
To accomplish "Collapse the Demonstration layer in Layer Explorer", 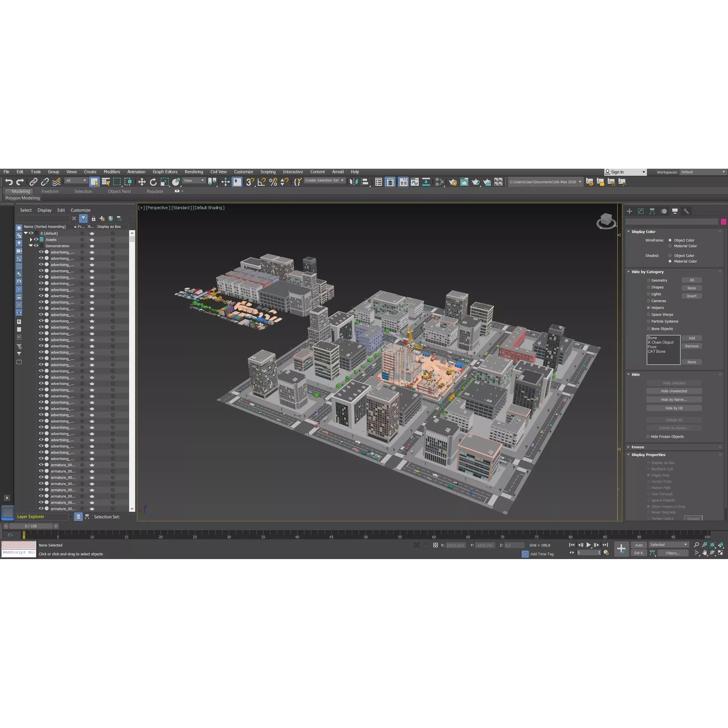I will [x=31, y=245].
